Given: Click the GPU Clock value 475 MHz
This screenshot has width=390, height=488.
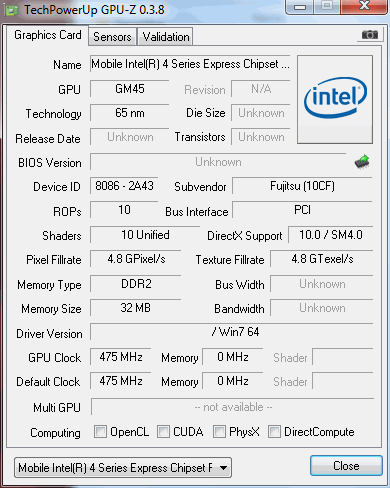Looking at the screenshot, I should pos(121,357).
